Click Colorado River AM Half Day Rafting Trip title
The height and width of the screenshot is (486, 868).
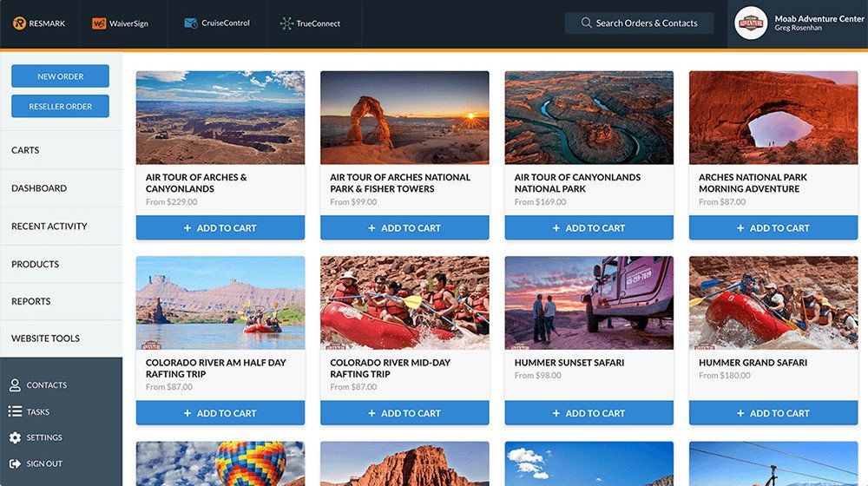[x=216, y=368]
